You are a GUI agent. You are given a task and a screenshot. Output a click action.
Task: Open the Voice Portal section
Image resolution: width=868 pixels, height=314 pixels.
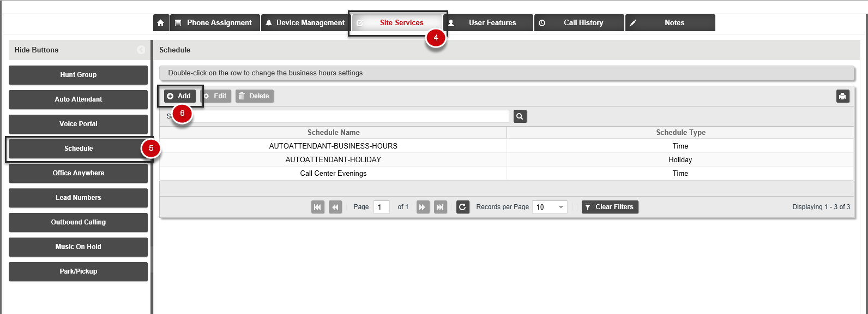click(x=79, y=124)
